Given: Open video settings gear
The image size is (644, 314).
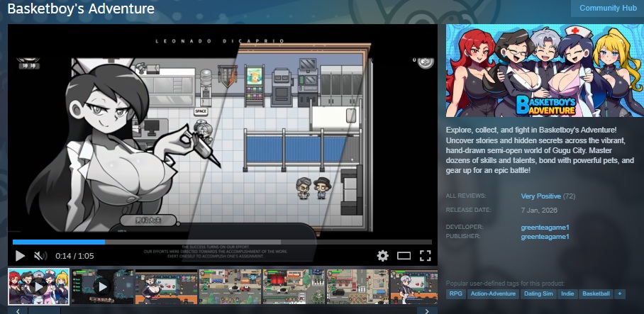Looking at the screenshot, I should (x=382, y=256).
